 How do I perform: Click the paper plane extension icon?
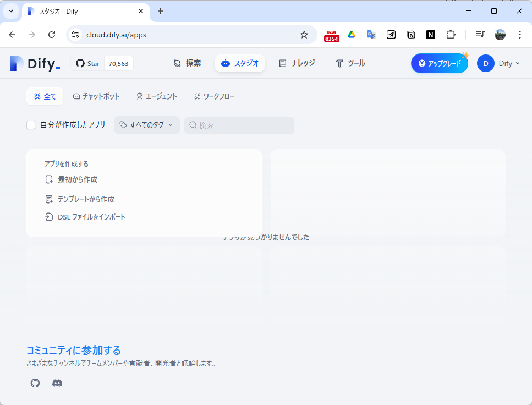(391, 35)
